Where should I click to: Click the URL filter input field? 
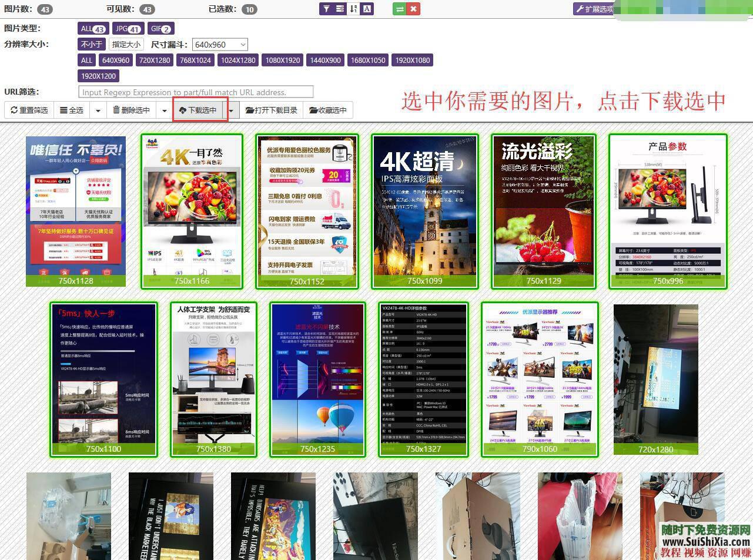(196, 92)
